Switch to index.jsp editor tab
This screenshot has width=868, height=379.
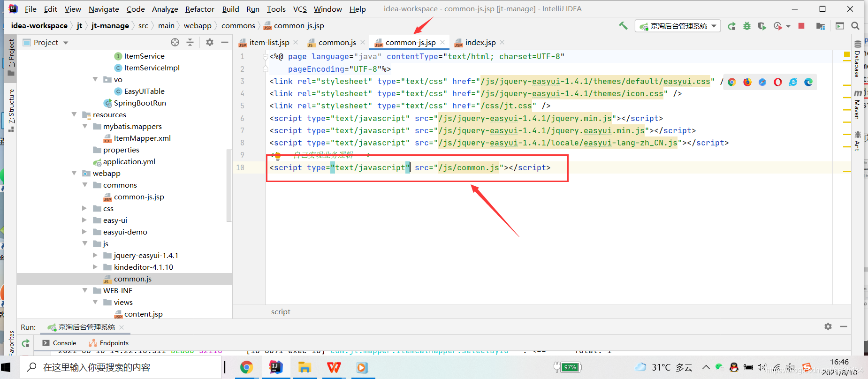pyautogui.click(x=480, y=42)
